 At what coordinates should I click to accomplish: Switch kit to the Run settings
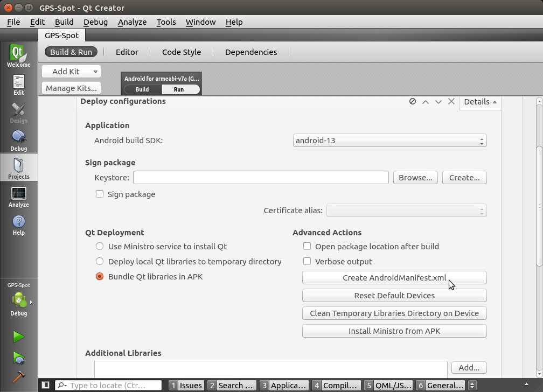(x=180, y=89)
